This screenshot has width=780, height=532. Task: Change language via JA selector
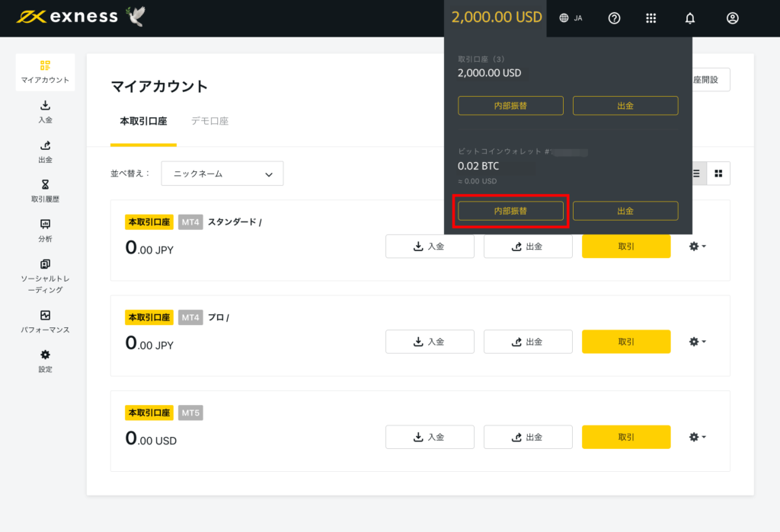(571, 18)
